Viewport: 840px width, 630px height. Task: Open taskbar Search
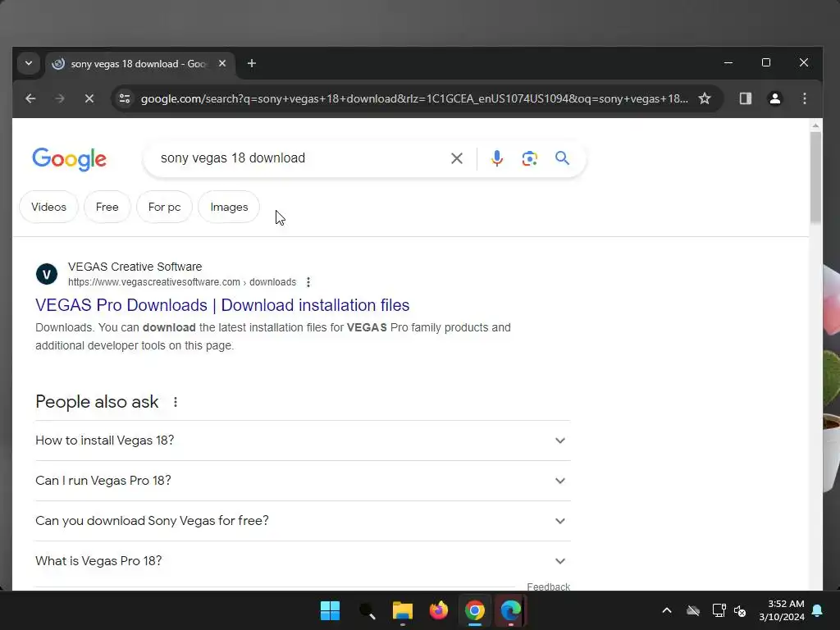(367, 610)
